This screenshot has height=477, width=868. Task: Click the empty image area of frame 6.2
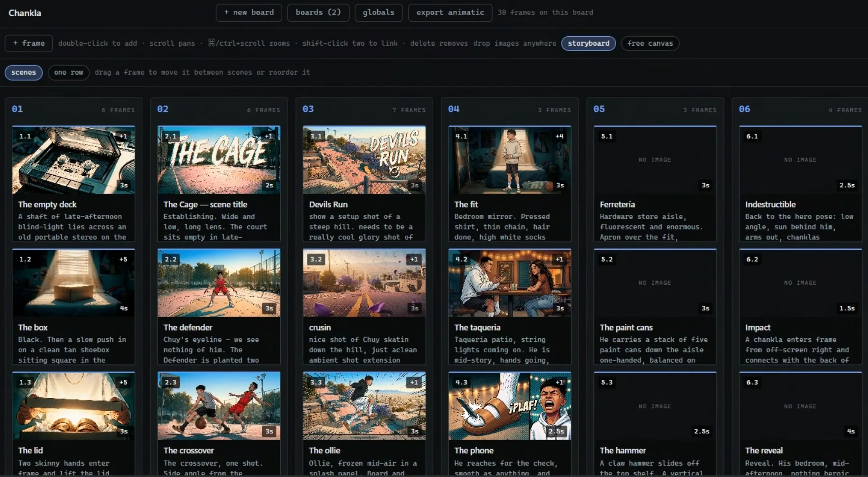(800, 283)
